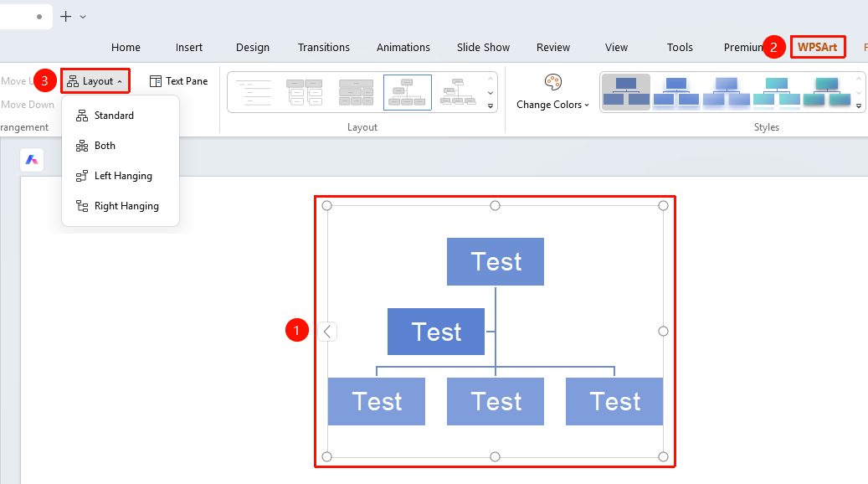Show next row of the Layout gallery
Image resolution: width=868 pixels, height=484 pixels.
coord(490,92)
